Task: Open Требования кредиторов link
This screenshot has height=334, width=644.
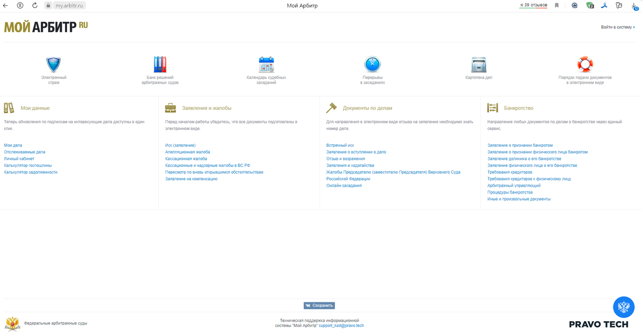Action: pos(510,172)
